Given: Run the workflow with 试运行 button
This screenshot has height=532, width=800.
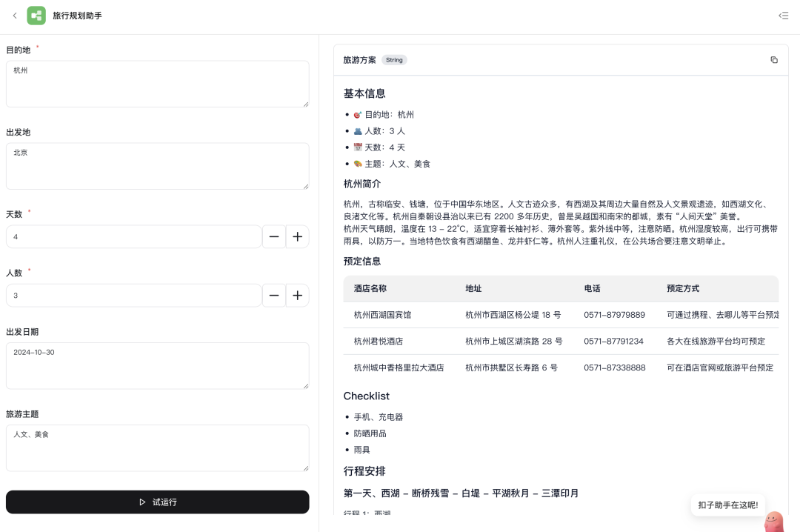Looking at the screenshot, I should pos(157,502).
